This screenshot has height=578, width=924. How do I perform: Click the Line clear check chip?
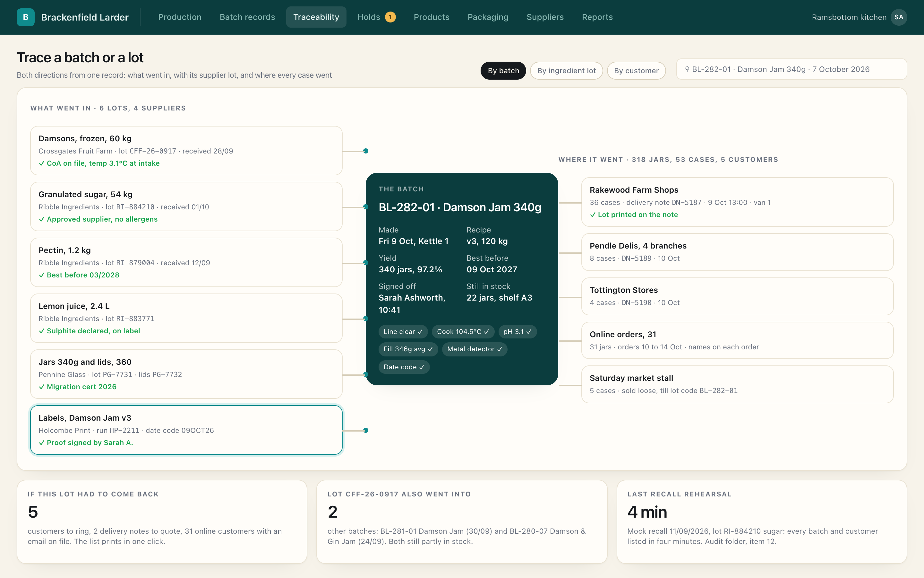(403, 332)
